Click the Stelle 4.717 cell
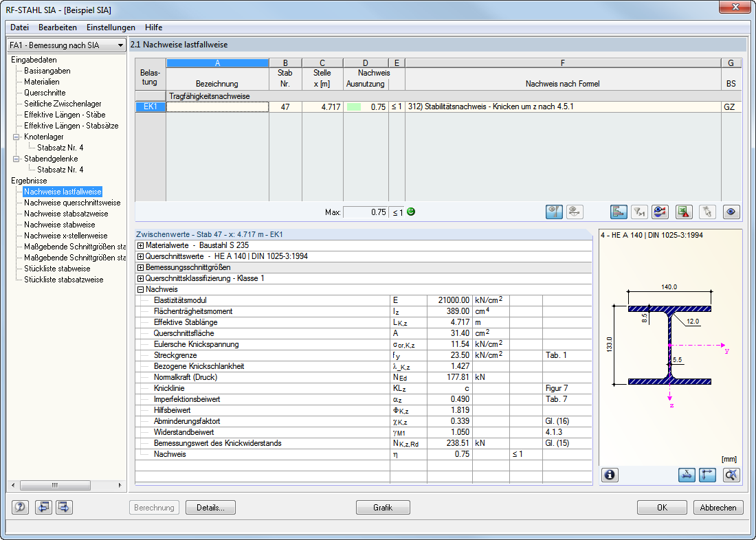This screenshot has width=756, height=540. pos(322,107)
